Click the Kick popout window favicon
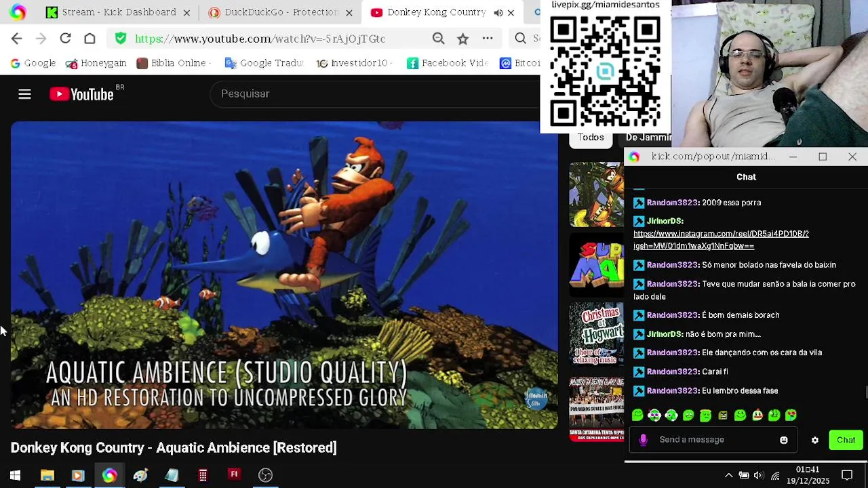The height and width of the screenshot is (488, 868). tap(634, 157)
